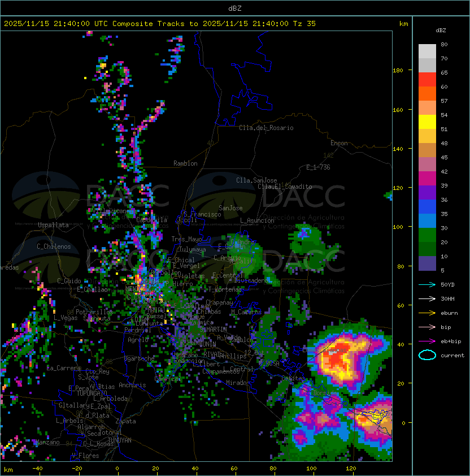Click the 'Chapanay' map label

pos(219,302)
